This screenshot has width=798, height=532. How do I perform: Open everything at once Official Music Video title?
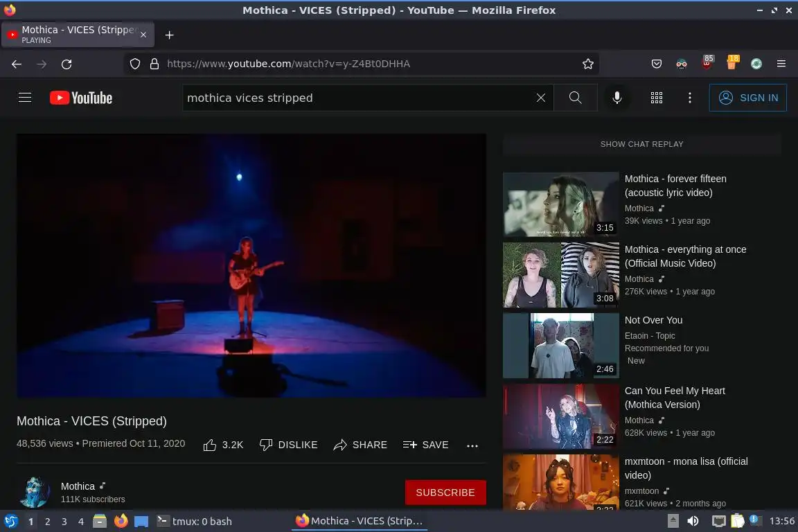point(685,256)
